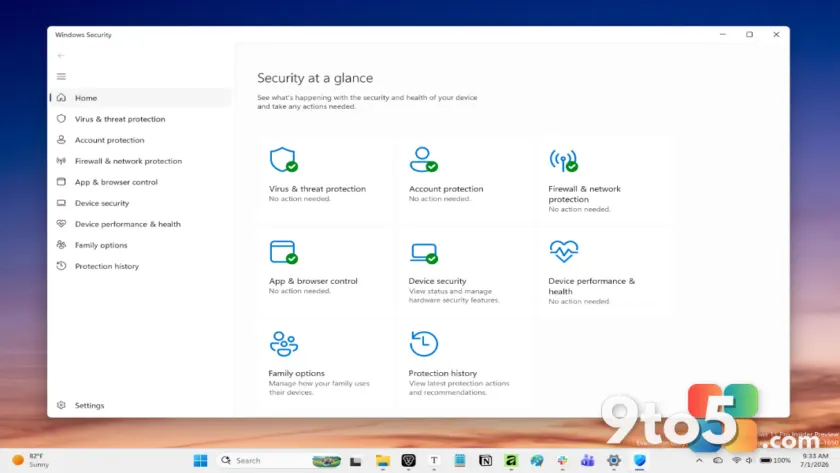Open the Firewall & network protection tile title
The image size is (840, 473).
point(584,194)
